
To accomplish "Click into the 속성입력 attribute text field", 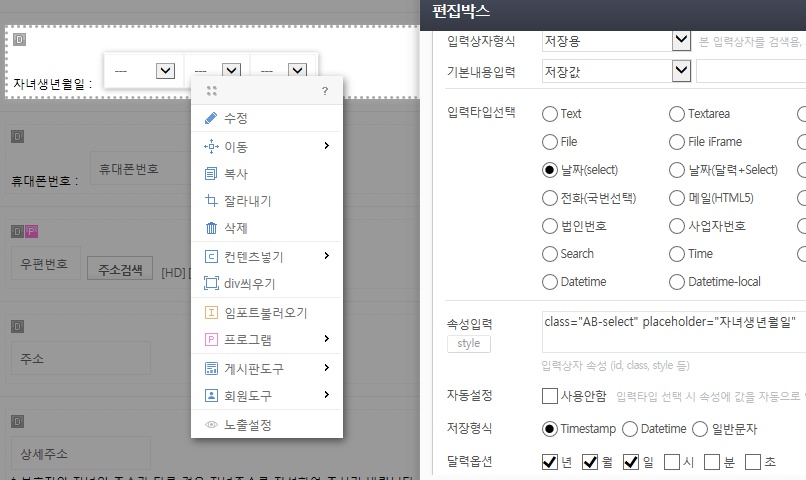I will [672, 334].
